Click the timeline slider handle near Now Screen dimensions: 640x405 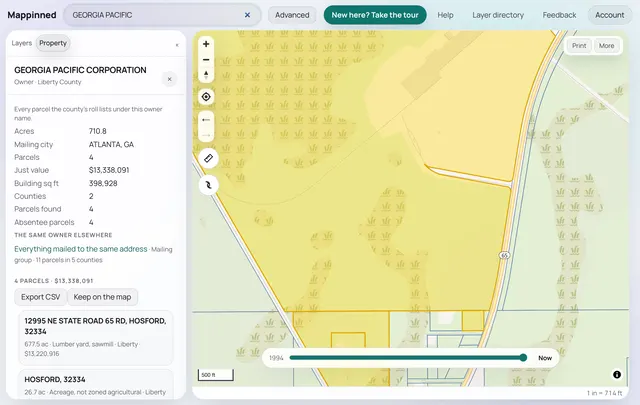[523, 358]
